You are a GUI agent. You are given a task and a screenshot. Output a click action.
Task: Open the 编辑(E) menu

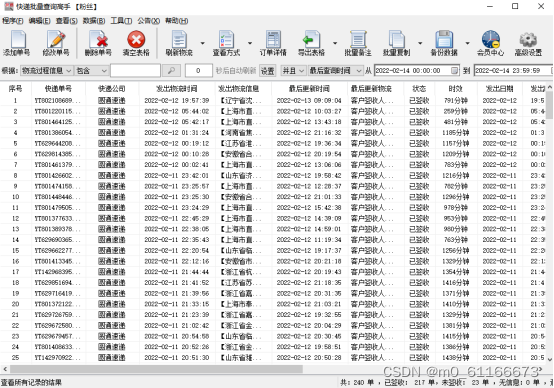pyautogui.click(x=40, y=21)
